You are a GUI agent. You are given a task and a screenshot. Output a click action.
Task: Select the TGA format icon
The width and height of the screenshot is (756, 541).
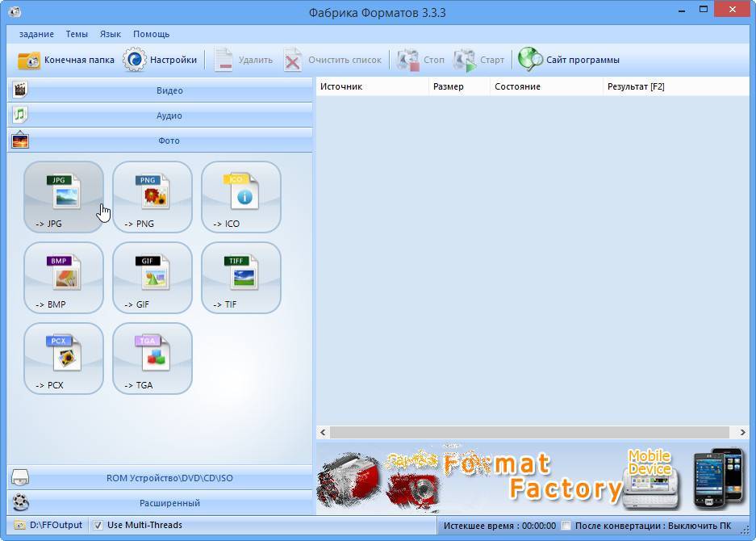click(x=152, y=358)
